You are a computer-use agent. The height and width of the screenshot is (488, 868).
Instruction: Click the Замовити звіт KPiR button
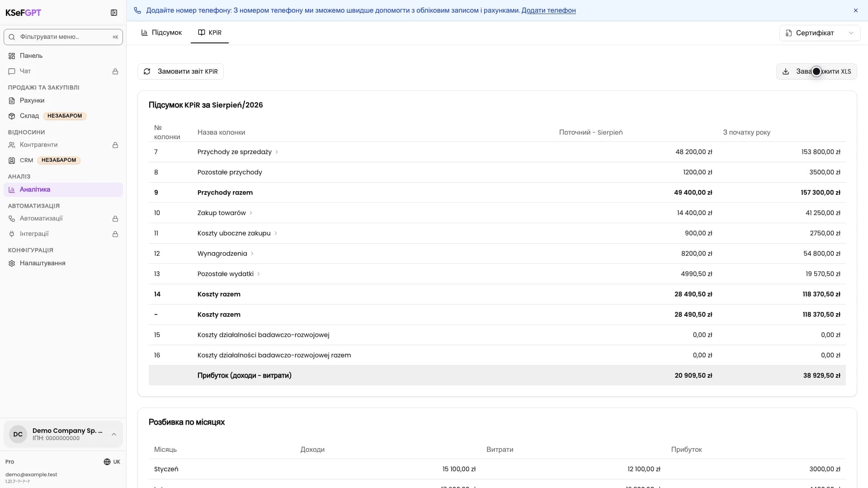[180, 71]
